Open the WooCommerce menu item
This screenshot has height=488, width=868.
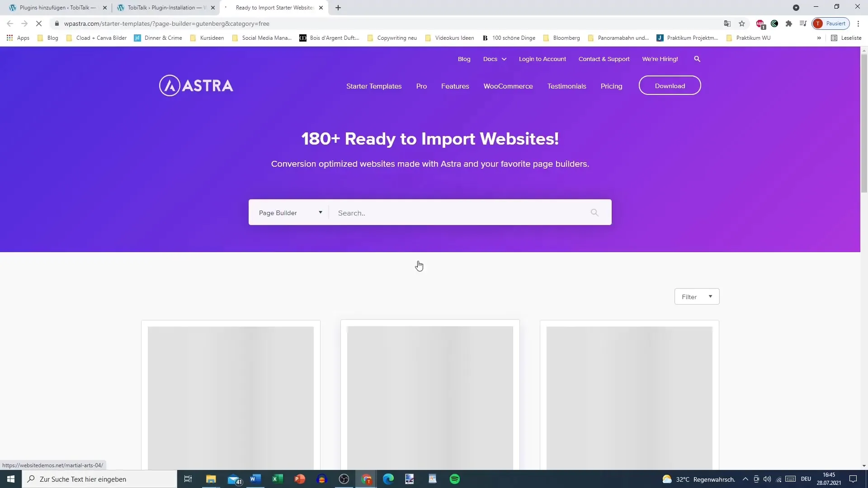(508, 86)
